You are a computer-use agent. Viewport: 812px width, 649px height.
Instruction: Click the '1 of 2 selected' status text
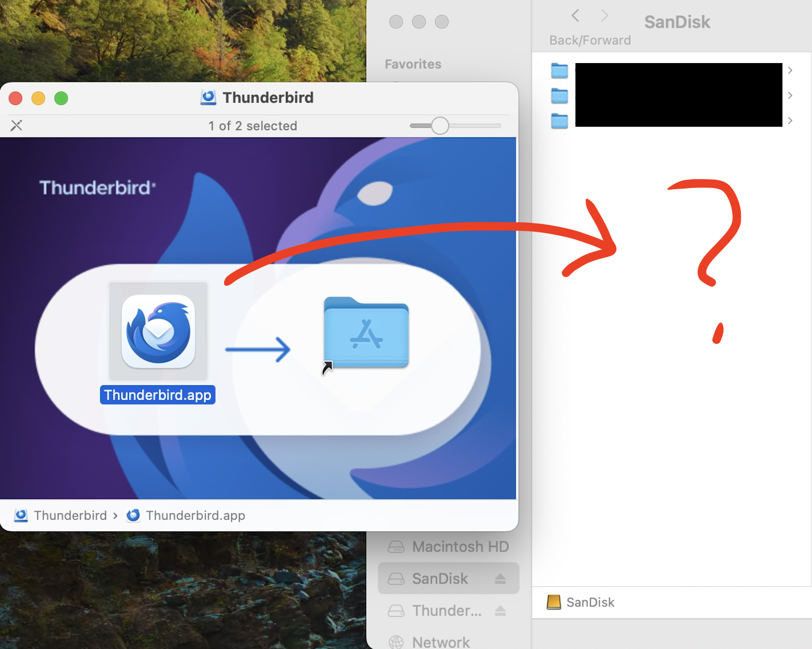coord(252,126)
